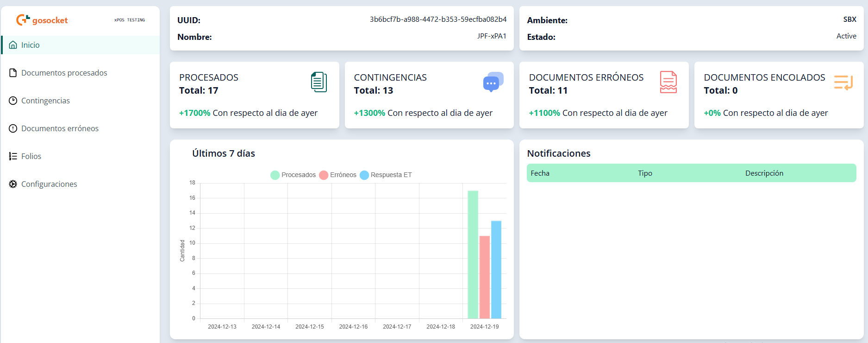Click the orange queue icon in Documentos Encolados card
The width and height of the screenshot is (868, 343).
(x=843, y=83)
